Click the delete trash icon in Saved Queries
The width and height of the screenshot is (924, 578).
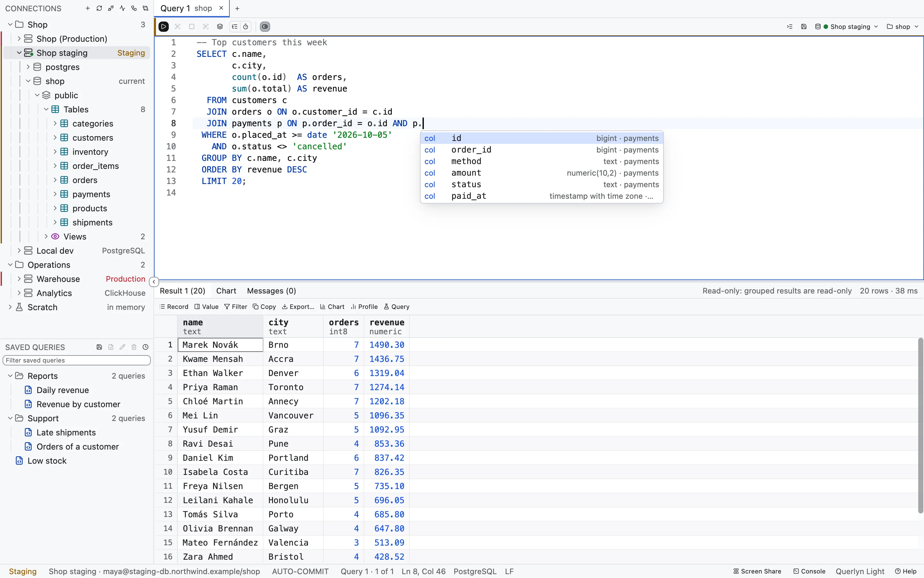[x=134, y=347]
